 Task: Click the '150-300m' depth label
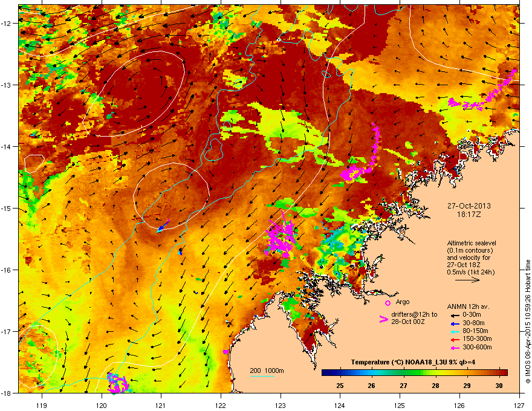477,338
